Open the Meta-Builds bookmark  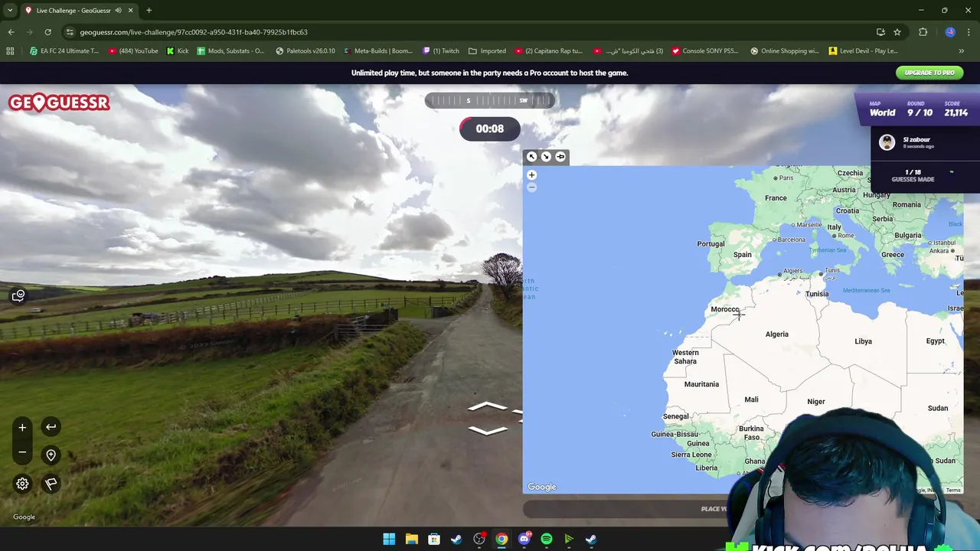pos(378,51)
